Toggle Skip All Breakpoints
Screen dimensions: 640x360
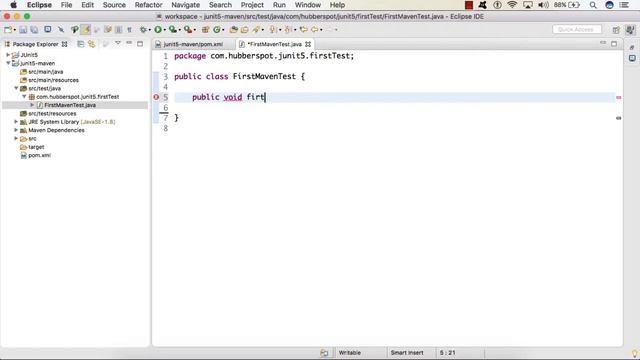point(61,29)
